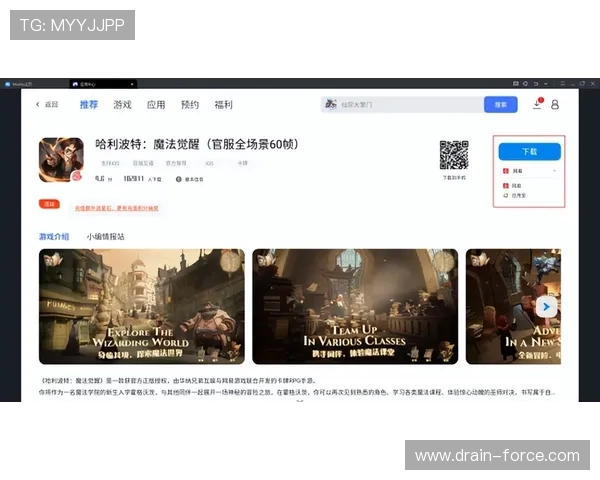This screenshot has width=600, height=480.
Task: Expand the 网易 channel dropdown under download
Action: (x=530, y=171)
